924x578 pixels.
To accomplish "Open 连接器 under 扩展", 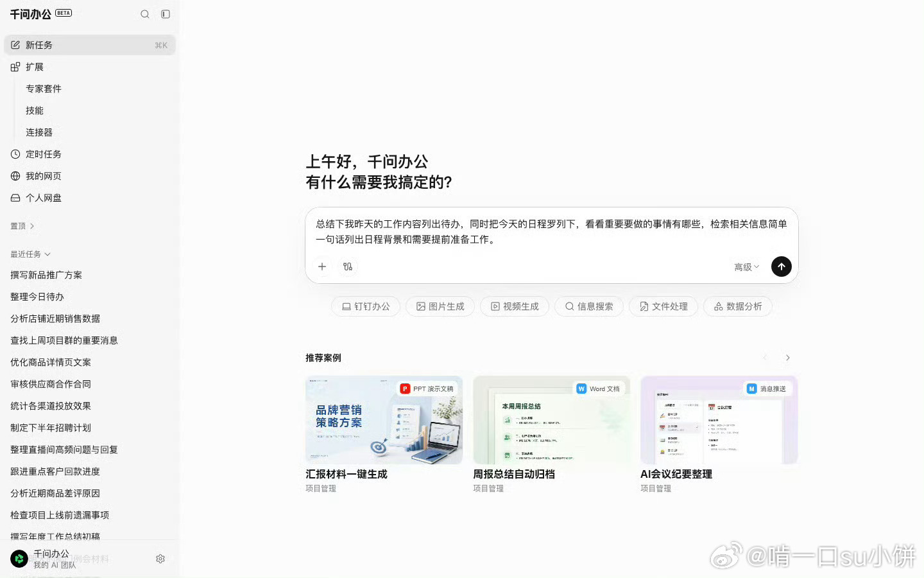I will tap(39, 132).
